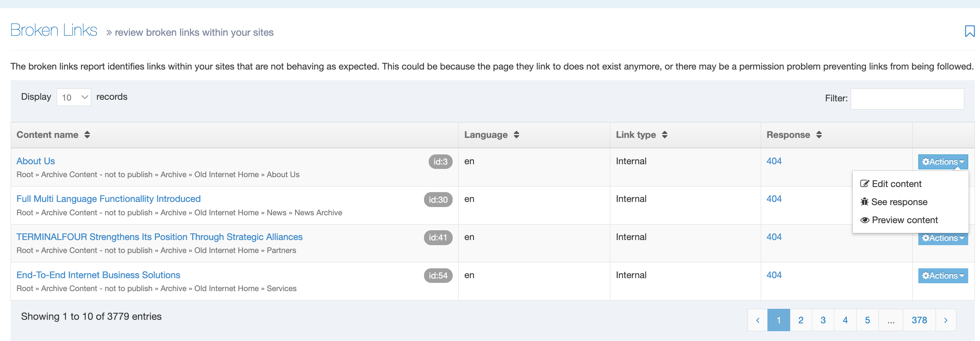Open TERMINALFOUR Strengthens Its Position link
The width and height of the screenshot is (980, 341).
point(160,237)
